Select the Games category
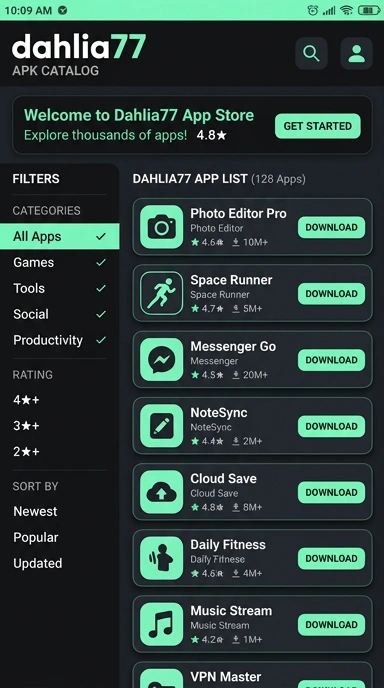Viewport: 384px width, 688px height. click(x=59, y=262)
